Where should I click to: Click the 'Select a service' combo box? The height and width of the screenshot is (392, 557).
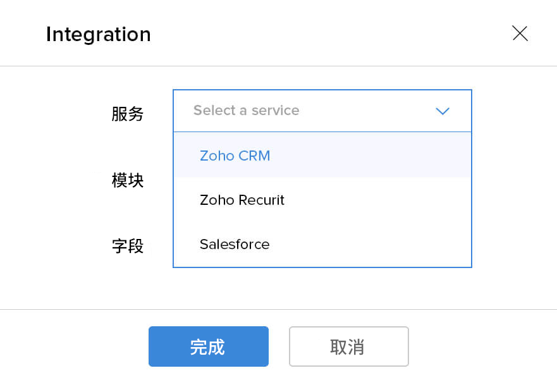[322, 111]
